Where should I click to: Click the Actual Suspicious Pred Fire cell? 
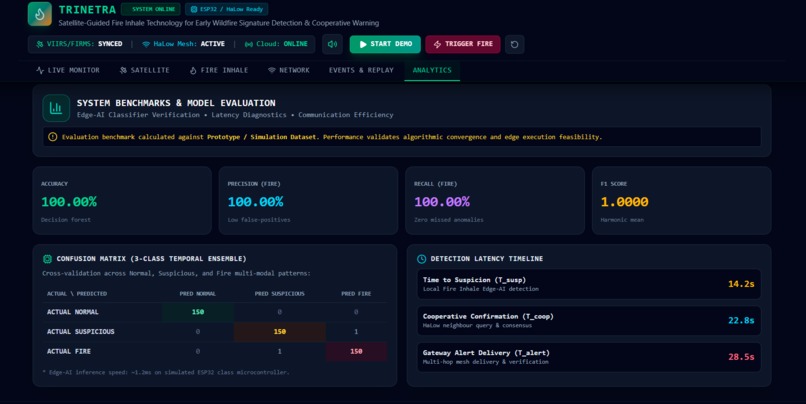click(356, 332)
